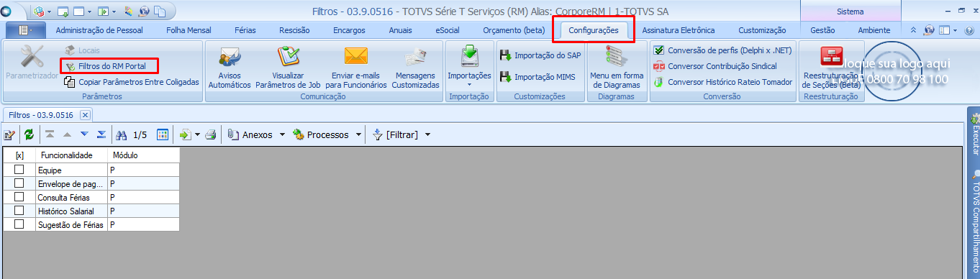Image resolution: width=980 pixels, height=279 pixels.
Task: Click the globe user icon in ribbon corner
Action: pyautogui.click(x=929, y=30)
